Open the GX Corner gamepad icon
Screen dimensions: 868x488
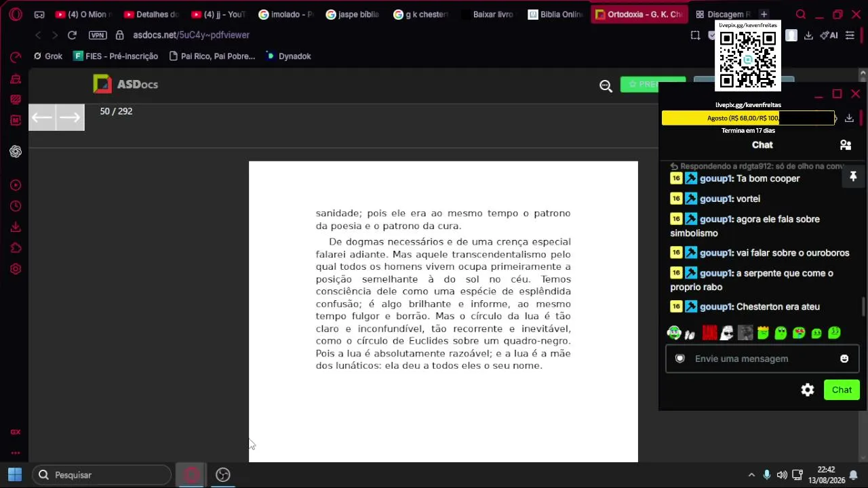coord(39,14)
